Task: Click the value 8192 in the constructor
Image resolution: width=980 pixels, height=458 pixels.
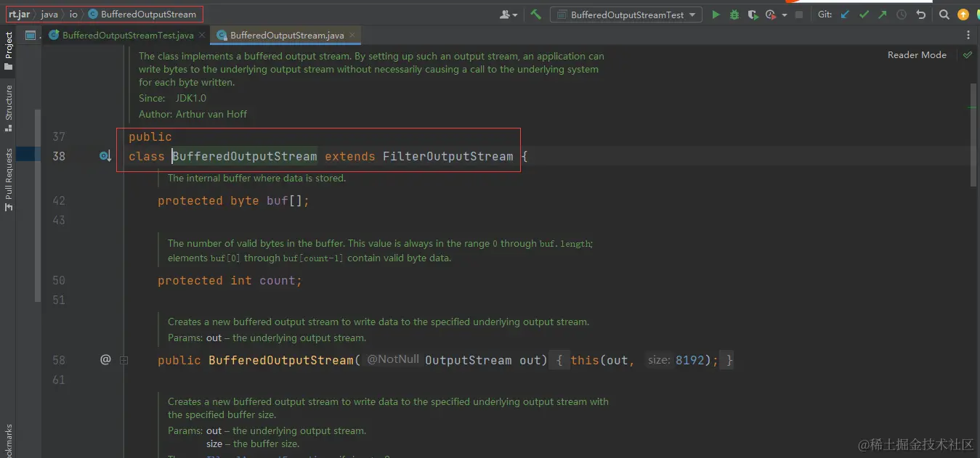Action: coord(690,360)
